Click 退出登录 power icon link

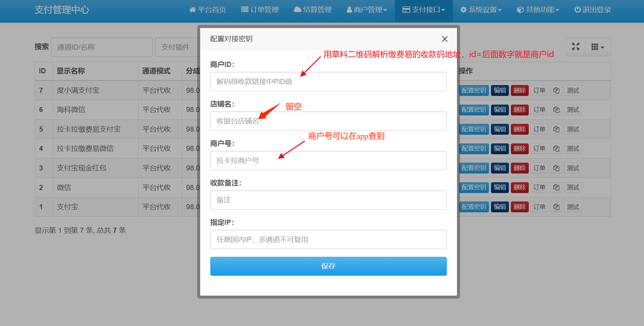[x=592, y=10]
